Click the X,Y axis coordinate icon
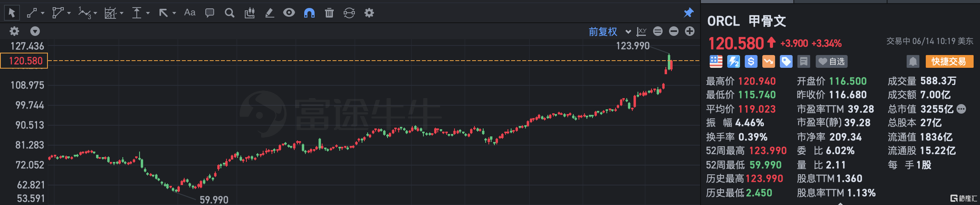The width and height of the screenshot is (980, 205). [x=642, y=31]
